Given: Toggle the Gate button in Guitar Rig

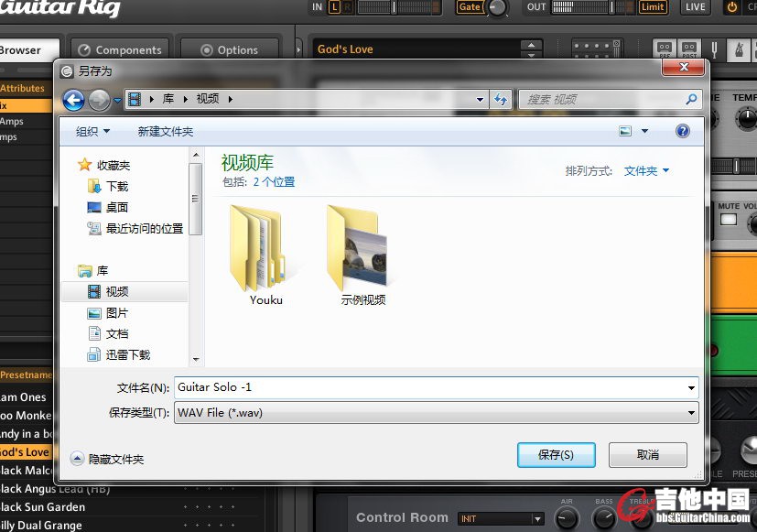Looking at the screenshot, I should (470, 6).
